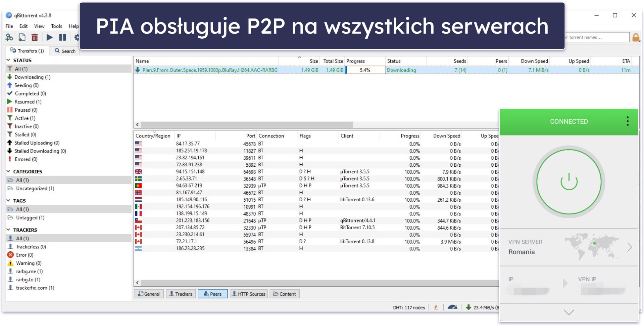Filter by Errored (0) status

[x=26, y=159]
